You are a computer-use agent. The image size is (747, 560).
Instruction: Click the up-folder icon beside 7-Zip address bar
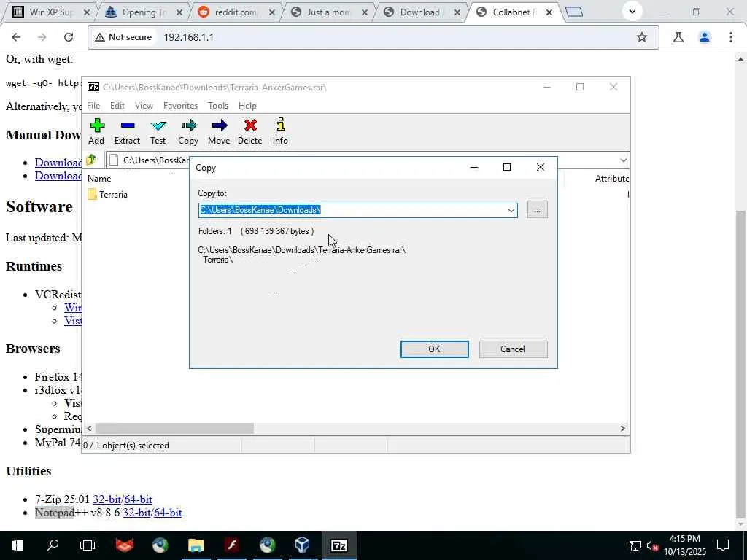coord(91,160)
